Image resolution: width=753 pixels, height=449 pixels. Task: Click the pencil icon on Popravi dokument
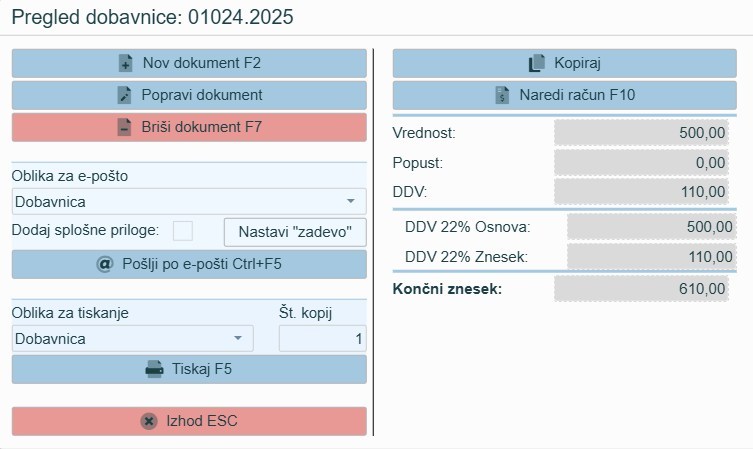coord(125,96)
